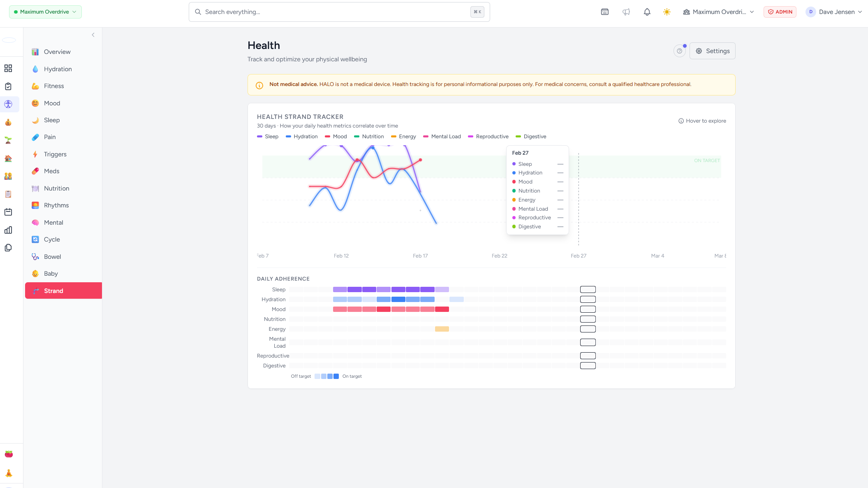Viewport: 868px width, 488px height.
Task: Open the Maximum Overdri... team selector
Action: (718, 12)
